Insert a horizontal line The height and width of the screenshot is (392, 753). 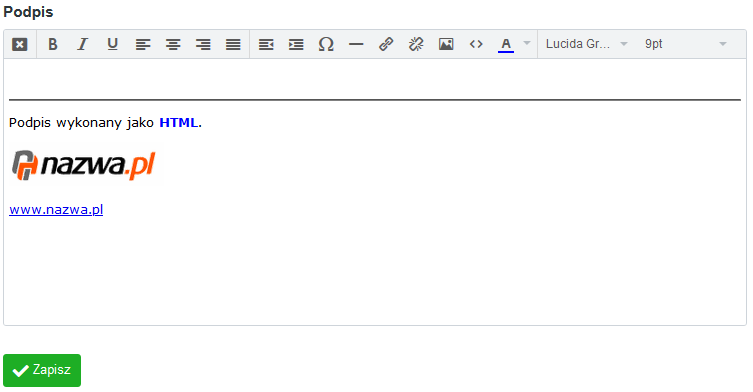(356, 44)
